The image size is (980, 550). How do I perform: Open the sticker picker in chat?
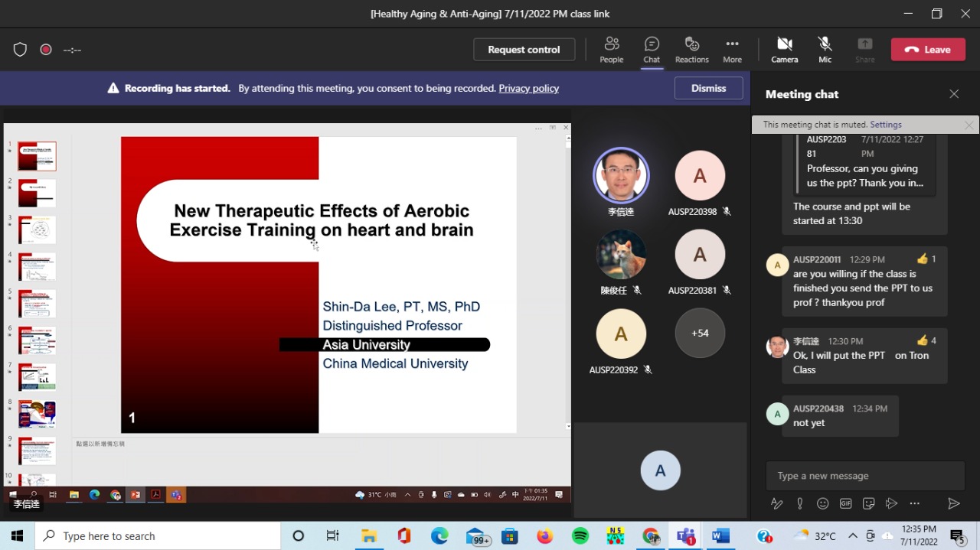[868, 503]
